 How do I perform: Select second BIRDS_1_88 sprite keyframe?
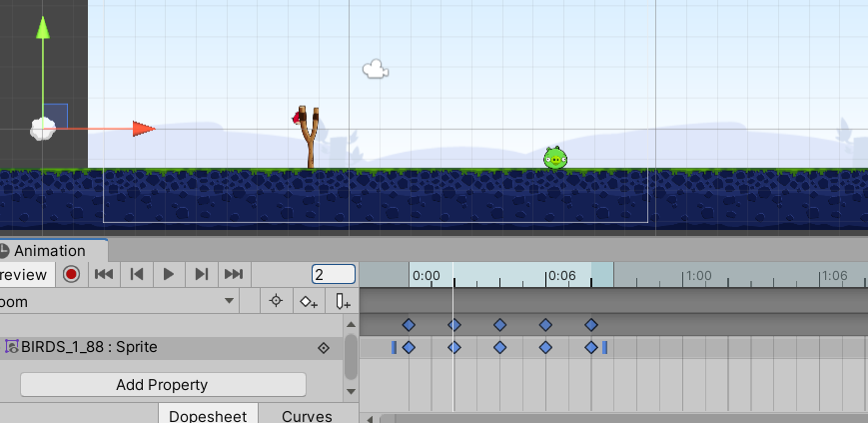coord(453,348)
